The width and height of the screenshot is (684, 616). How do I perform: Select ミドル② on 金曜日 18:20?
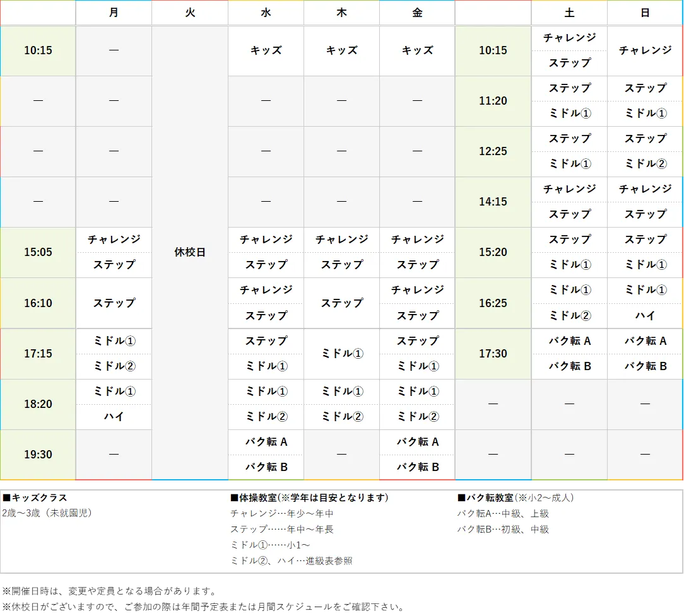pyautogui.click(x=417, y=416)
